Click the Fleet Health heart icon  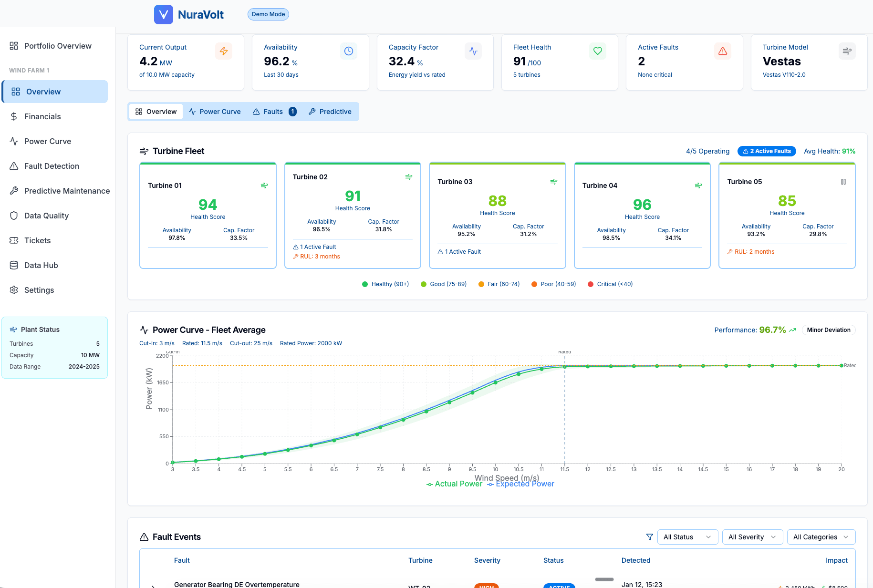coord(598,51)
